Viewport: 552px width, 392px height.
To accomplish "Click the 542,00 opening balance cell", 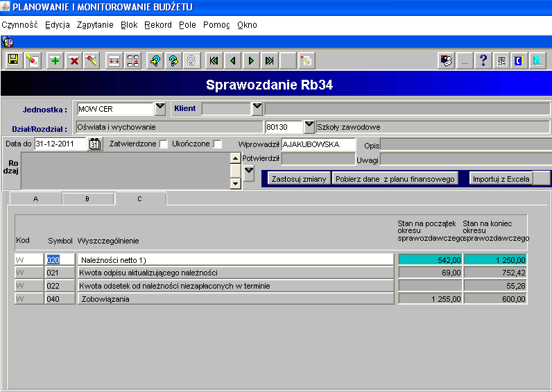I will (430, 260).
